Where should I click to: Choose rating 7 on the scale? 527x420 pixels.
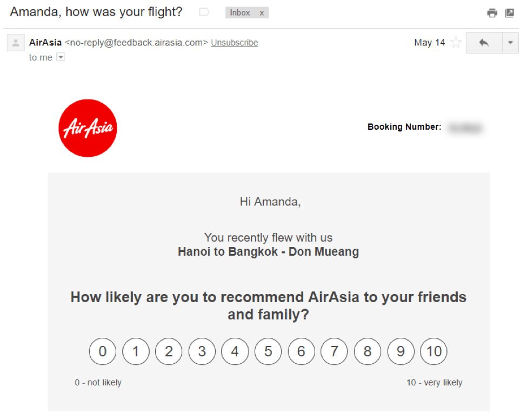(334, 351)
